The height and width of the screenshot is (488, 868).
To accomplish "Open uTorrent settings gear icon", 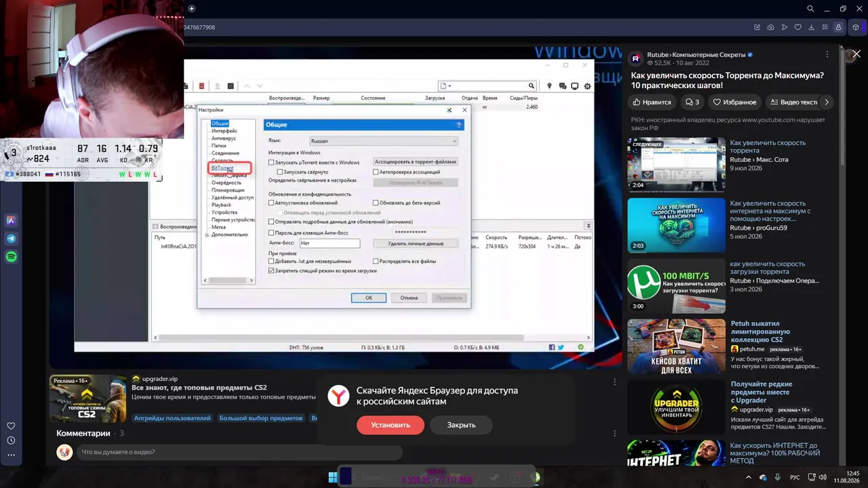I will 587,86.
